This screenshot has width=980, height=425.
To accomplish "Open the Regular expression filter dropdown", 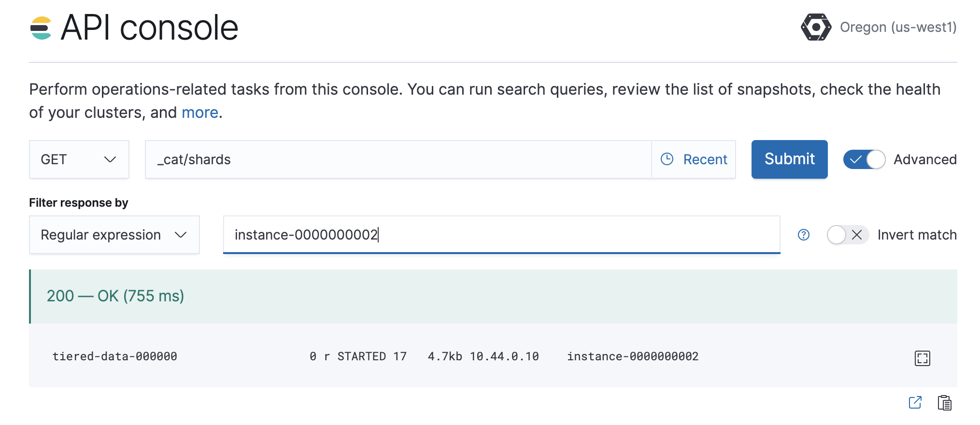I will click(x=114, y=235).
